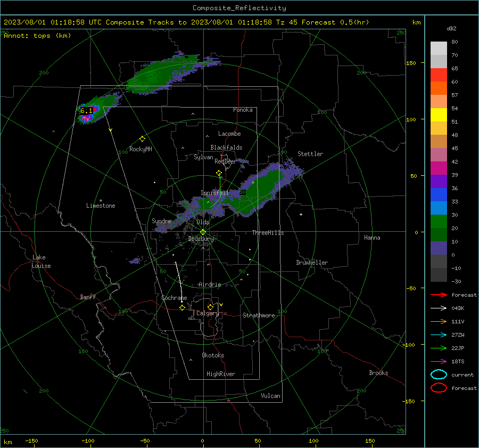This screenshot has width=479, height=448.
Task: Click the cyan 27ZW track arrow
Action: (x=439, y=335)
